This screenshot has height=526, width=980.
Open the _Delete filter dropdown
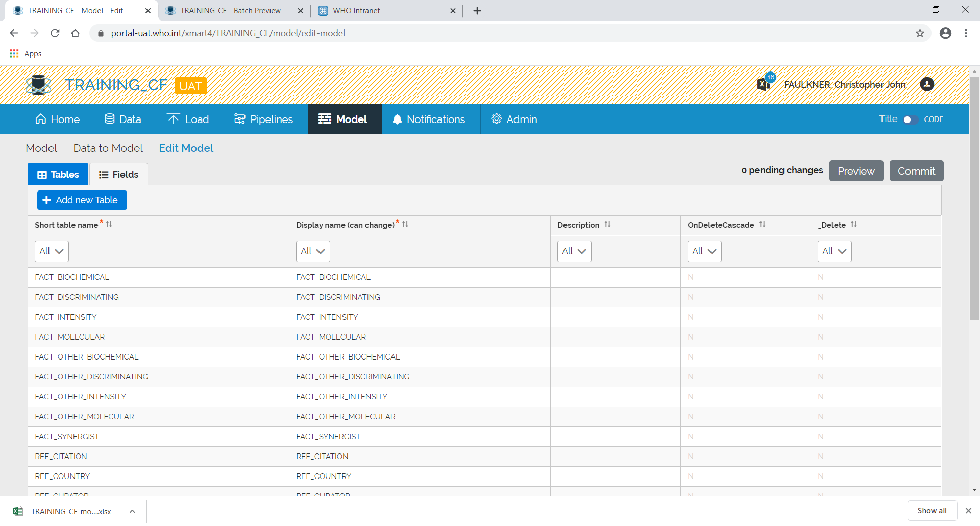(x=835, y=251)
